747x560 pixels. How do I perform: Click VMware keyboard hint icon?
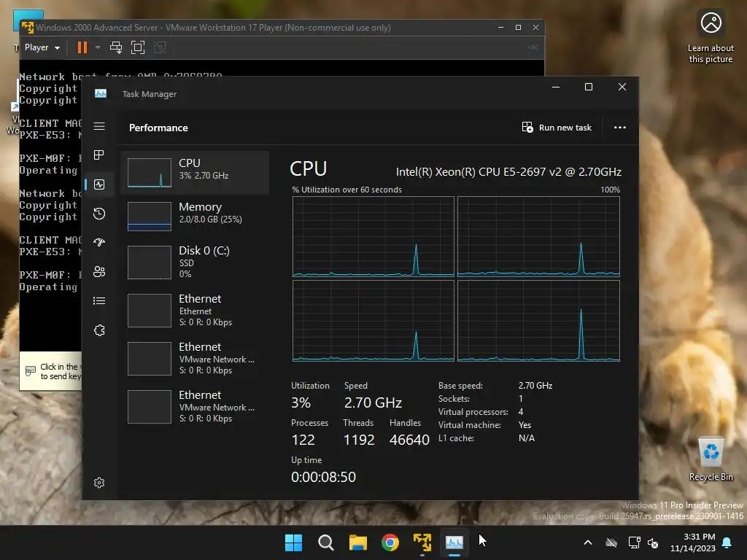[31, 370]
